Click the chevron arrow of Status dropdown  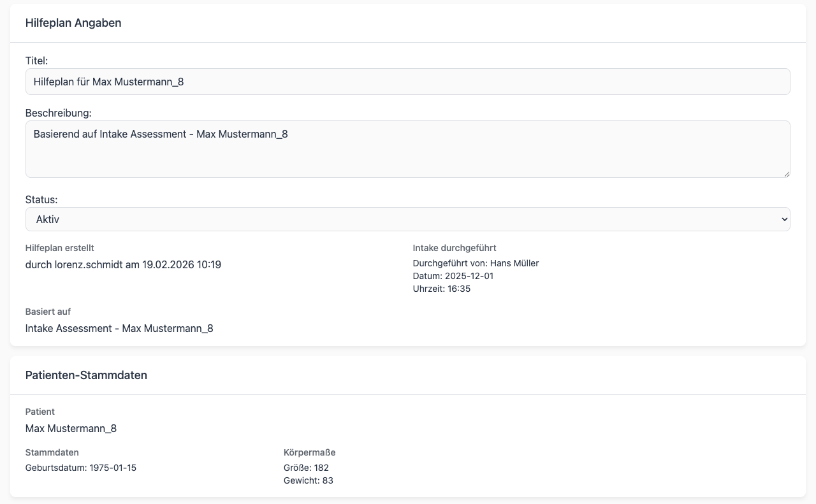click(784, 219)
